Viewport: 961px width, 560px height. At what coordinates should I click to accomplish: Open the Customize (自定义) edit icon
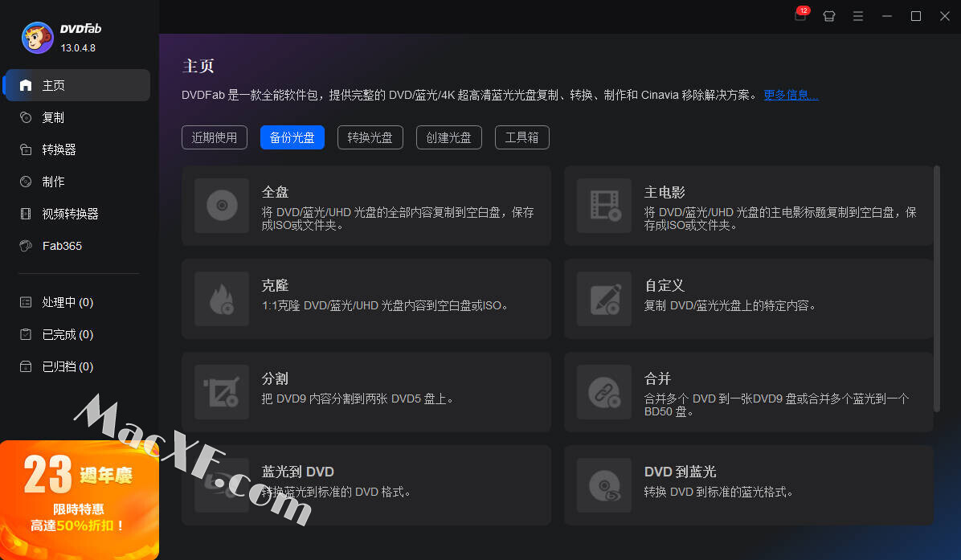604,299
